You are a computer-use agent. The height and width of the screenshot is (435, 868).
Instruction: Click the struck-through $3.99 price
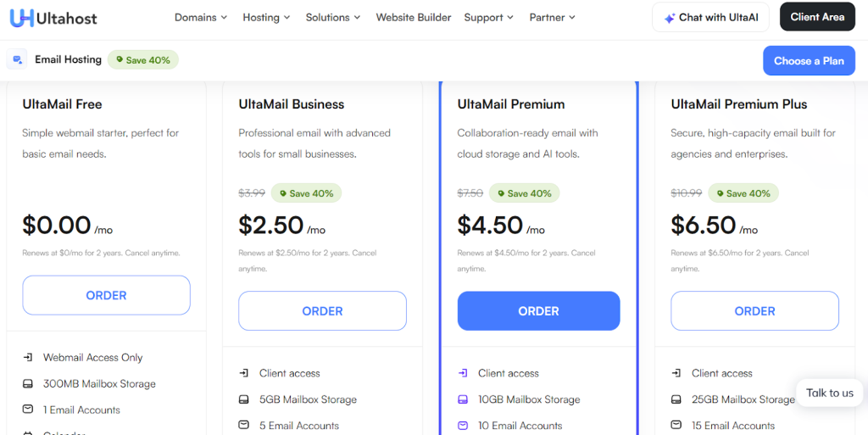click(252, 193)
